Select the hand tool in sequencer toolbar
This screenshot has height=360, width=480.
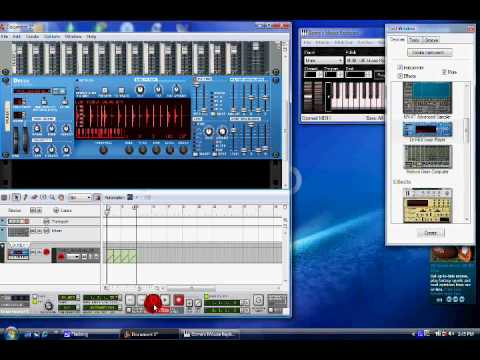click(61, 197)
